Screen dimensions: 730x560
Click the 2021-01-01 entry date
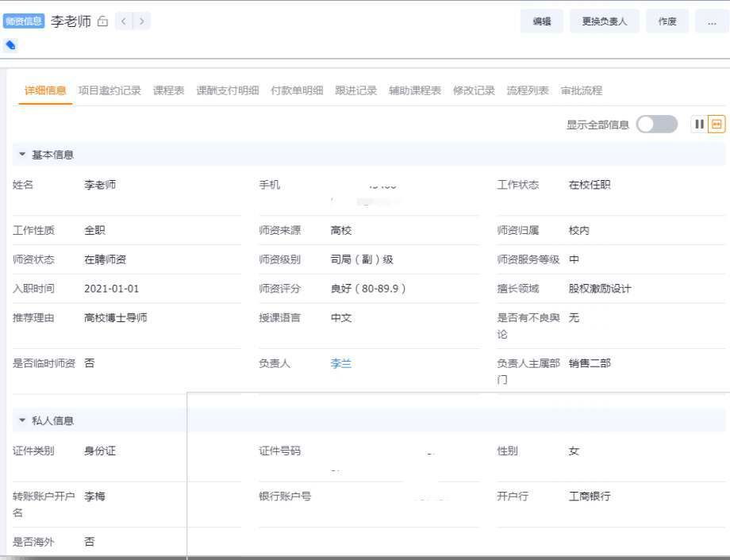tap(112, 289)
